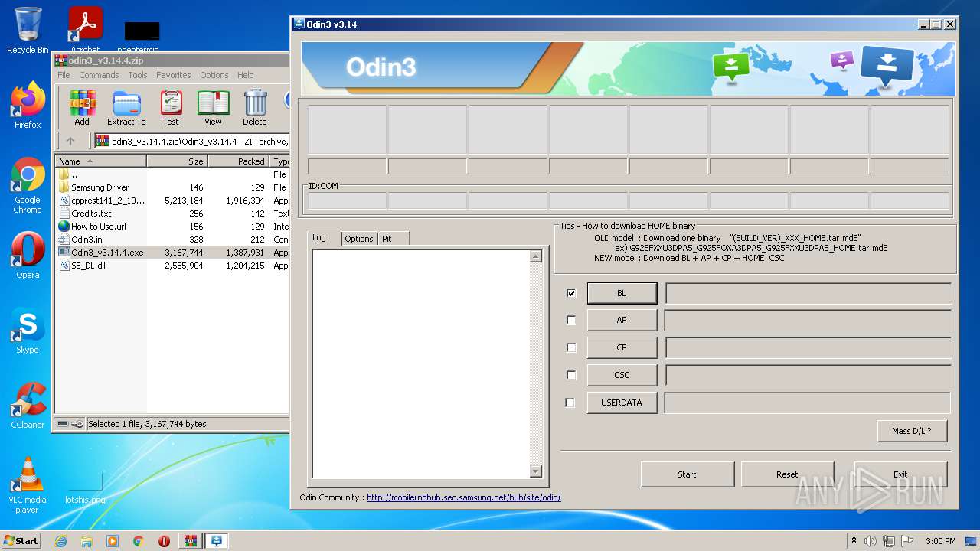This screenshot has width=980, height=551.
Task: Open the VLC media player desktop shortcut
Action: coord(28,485)
